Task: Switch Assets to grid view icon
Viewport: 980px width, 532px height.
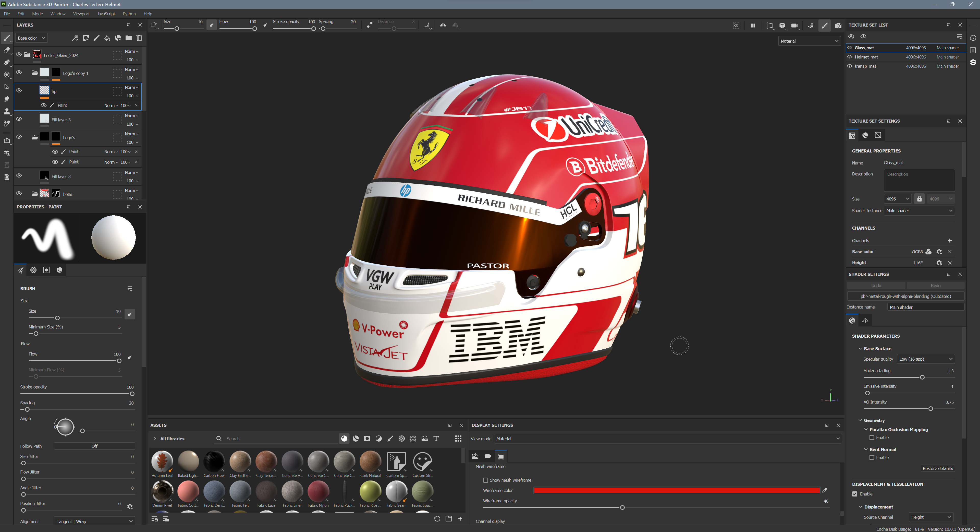Action: point(458,438)
